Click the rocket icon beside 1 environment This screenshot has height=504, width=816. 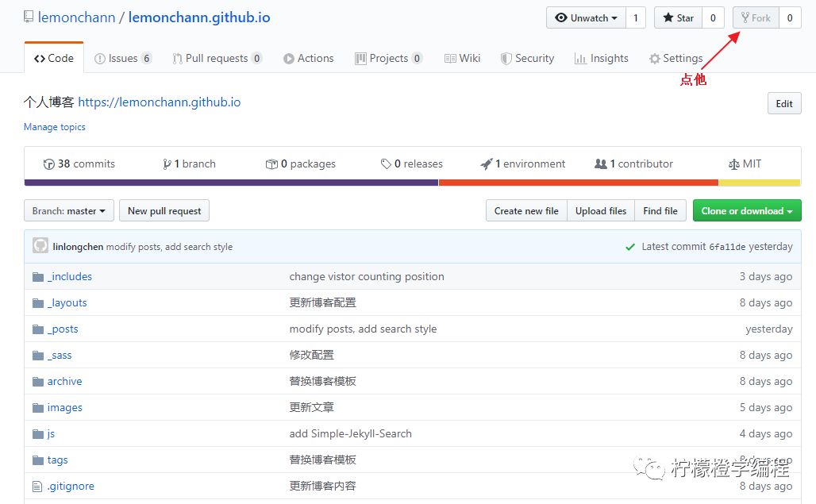[486, 164]
